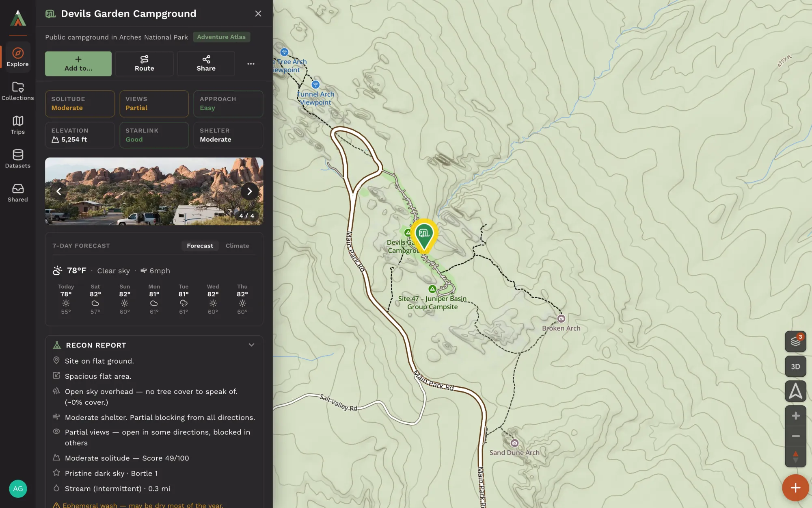Select Sand Dune Arch marker
The image size is (812, 508).
pos(514,443)
